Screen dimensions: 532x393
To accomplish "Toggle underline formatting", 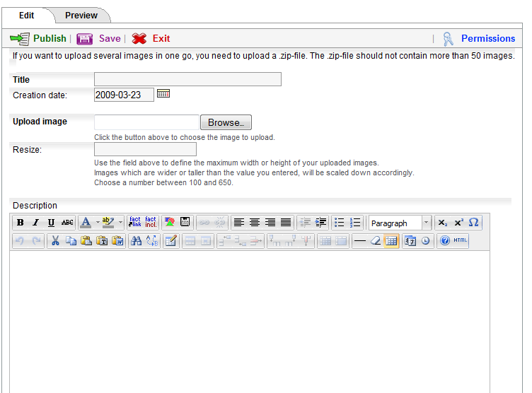I will 51,223.
